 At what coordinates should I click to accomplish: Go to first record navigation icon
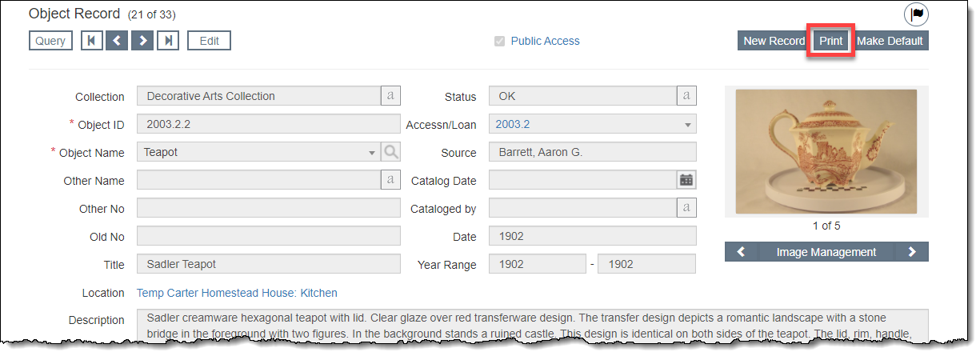coord(92,41)
